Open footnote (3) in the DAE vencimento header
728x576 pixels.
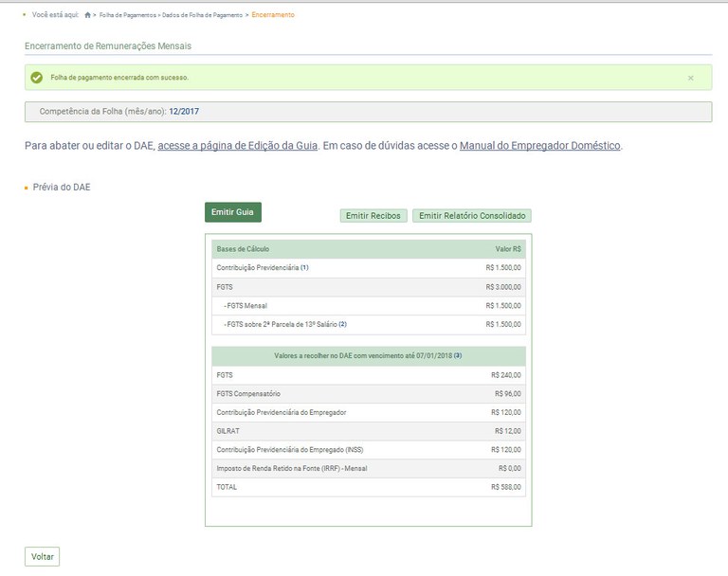coord(457,355)
